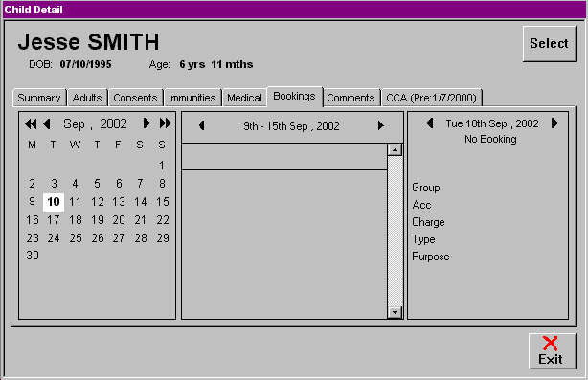The width and height of the screenshot is (588, 380).
Task: Go to previous month in calendar
Action: (47, 123)
